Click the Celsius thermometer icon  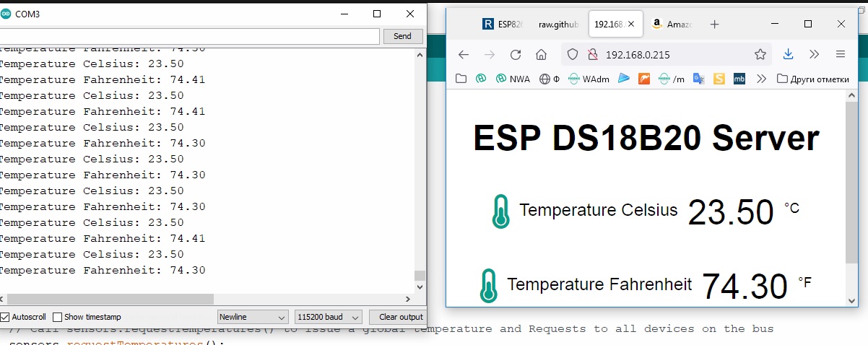tap(500, 211)
